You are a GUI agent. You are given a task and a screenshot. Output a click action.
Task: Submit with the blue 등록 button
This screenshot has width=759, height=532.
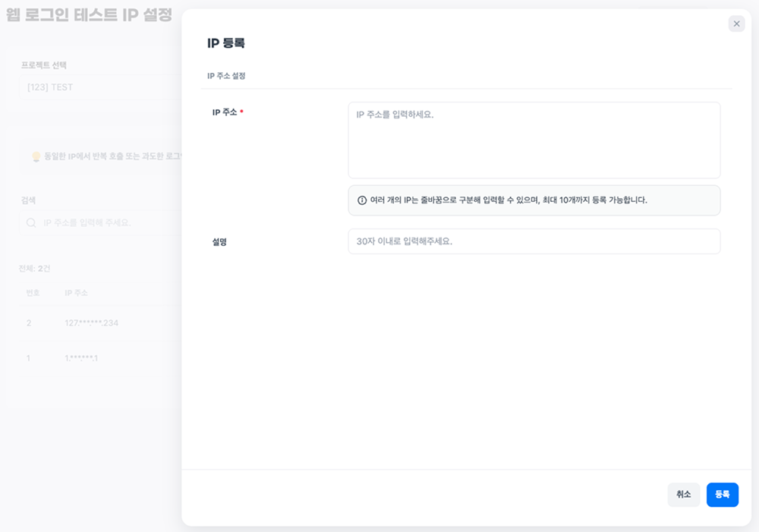[x=722, y=494]
